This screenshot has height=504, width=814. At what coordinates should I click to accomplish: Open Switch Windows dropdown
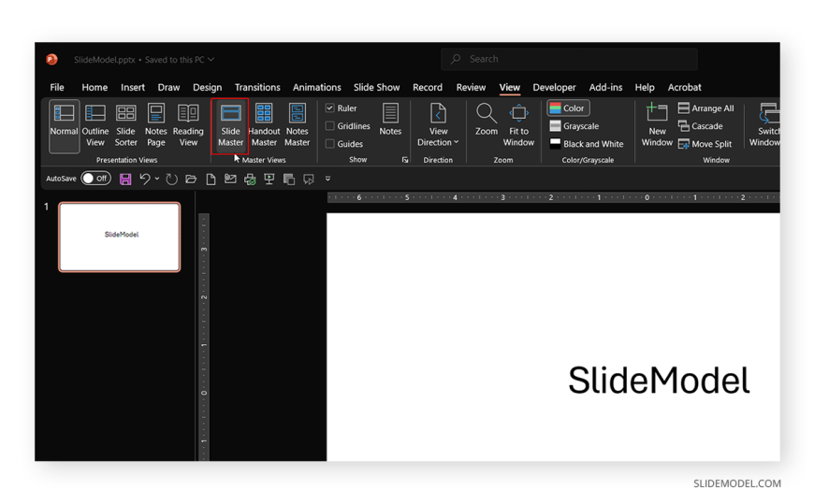tap(764, 126)
